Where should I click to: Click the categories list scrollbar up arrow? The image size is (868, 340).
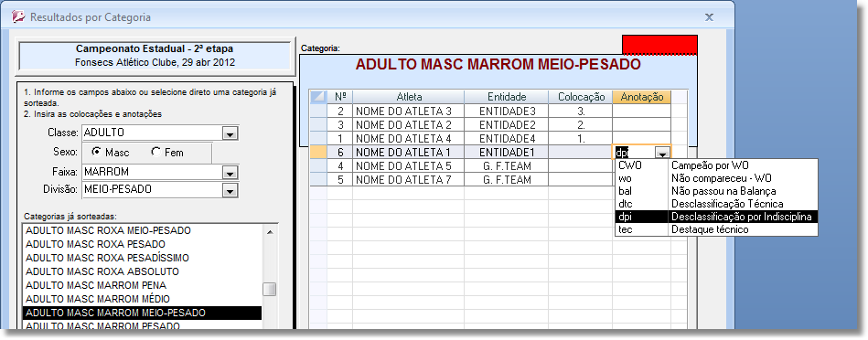tap(270, 231)
